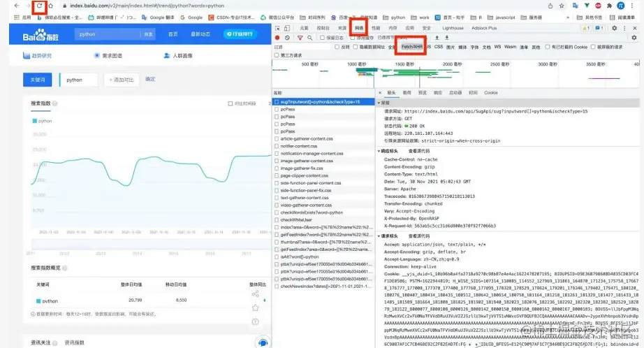Click the import HAR upload arrow icon
Image resolution: width=644 pixels, height=348 pixels.
click(x=437, y=38)
